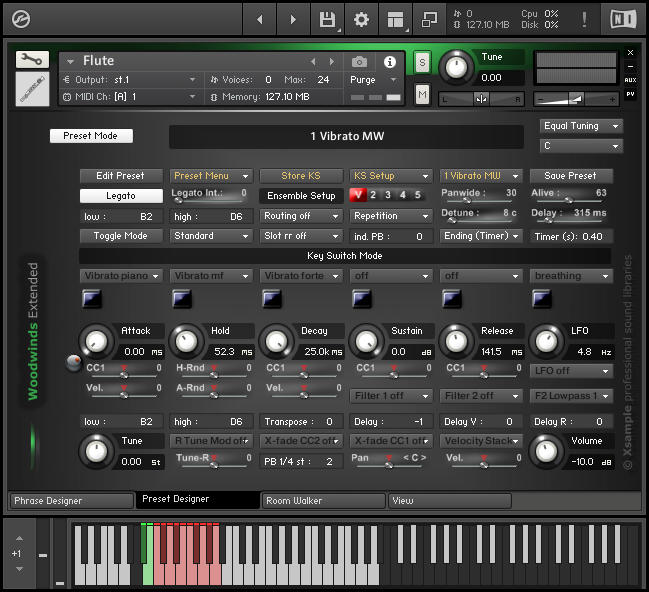Image resolution: width=649 pixels, height=592 pixels.
Task: Click the NI logo icon
Action: [623, 19]
